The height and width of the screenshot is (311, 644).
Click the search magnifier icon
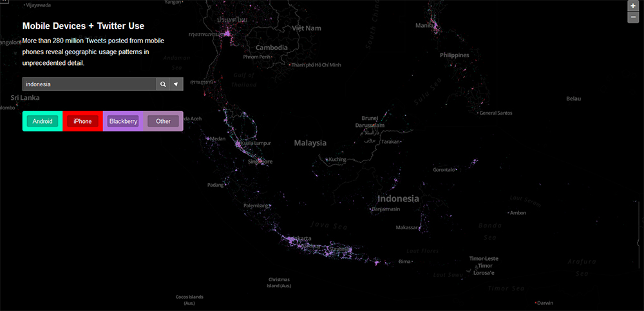(163, 84)
